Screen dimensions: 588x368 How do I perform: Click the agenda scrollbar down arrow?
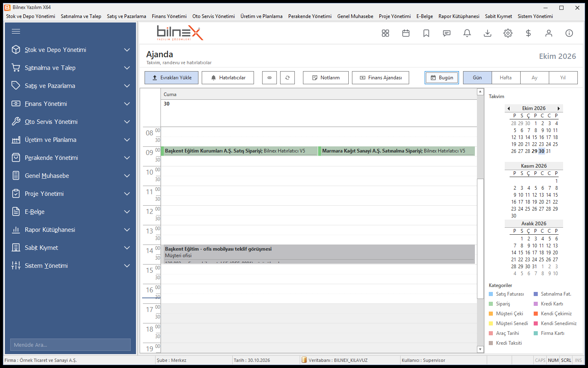(x=481, y=349)
